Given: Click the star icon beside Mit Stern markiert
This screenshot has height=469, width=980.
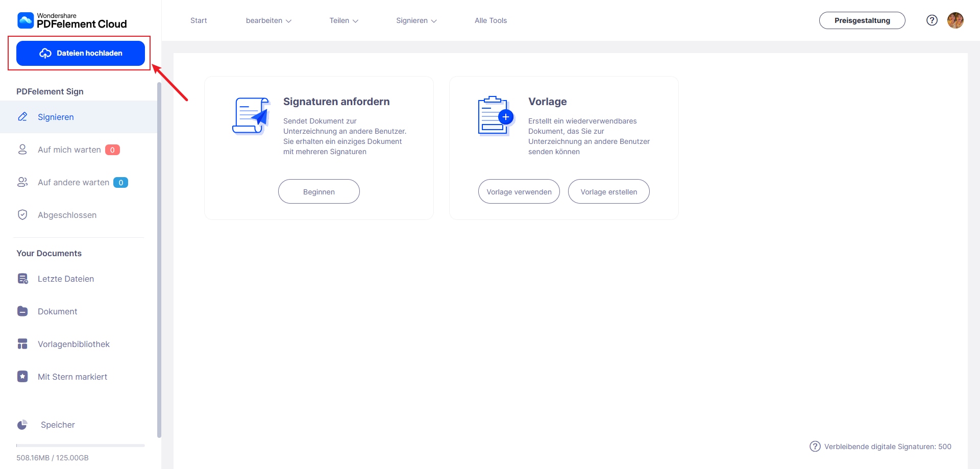Looking at the screenshot, I should click(22, 377).
